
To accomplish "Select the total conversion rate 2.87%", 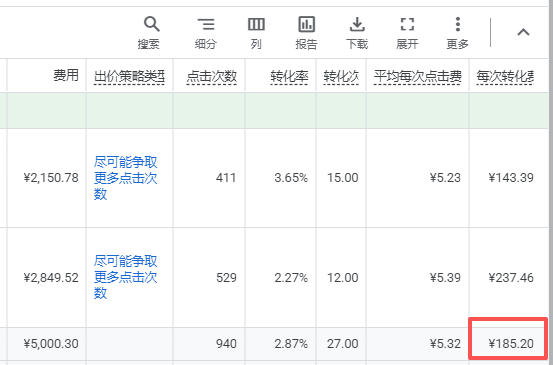I will [x=291, y=343].
